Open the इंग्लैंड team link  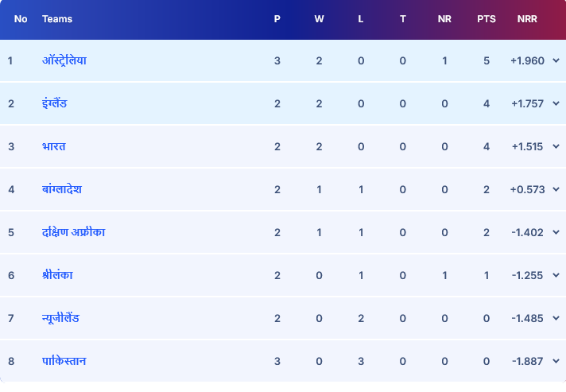[x=55, y=103]
